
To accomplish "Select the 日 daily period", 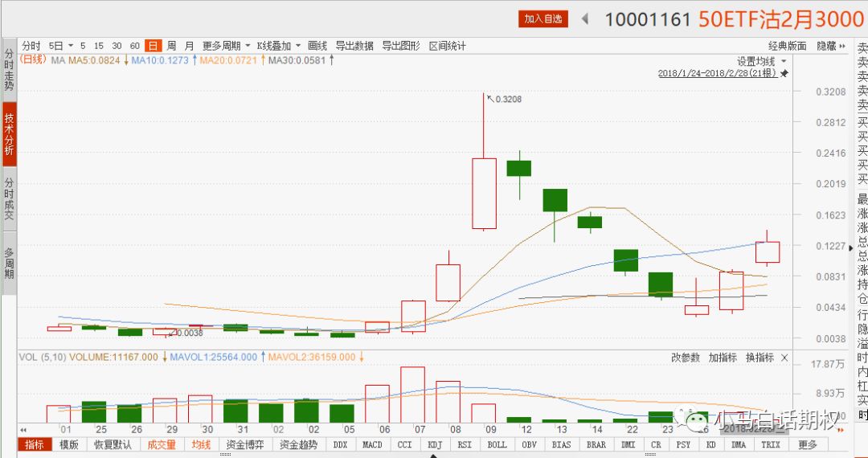I will (x=152, y=46).
